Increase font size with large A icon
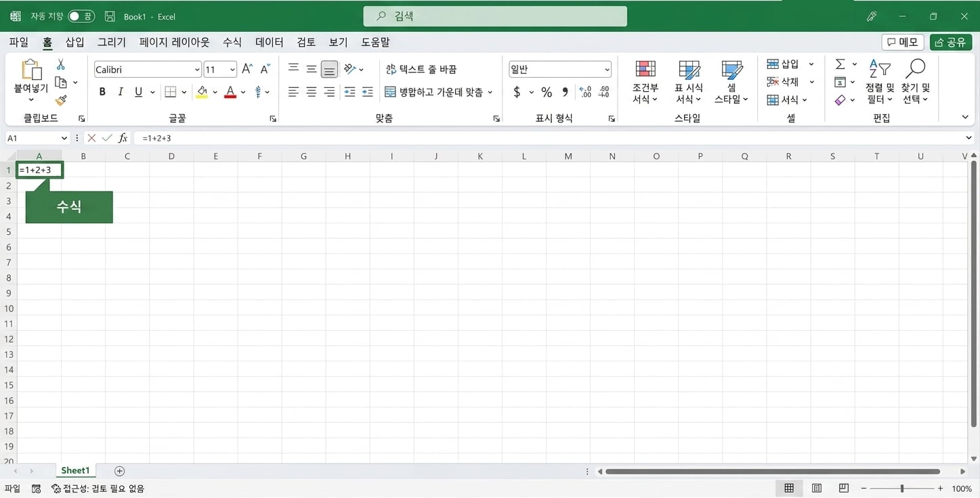The height and width of the screenshot is (498, 980). coord(247,69)
